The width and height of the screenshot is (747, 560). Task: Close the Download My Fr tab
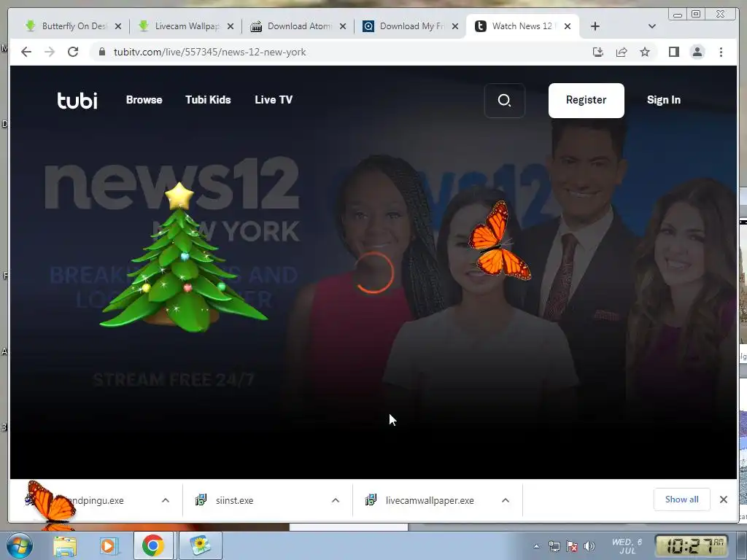[x=455, y=26]
